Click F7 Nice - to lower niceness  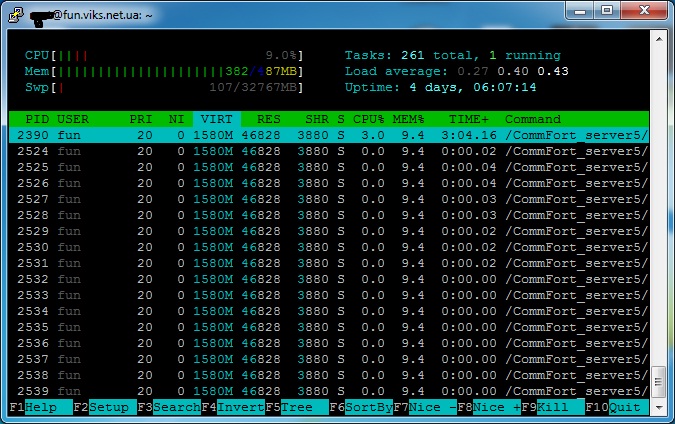(x=428, y=408)
